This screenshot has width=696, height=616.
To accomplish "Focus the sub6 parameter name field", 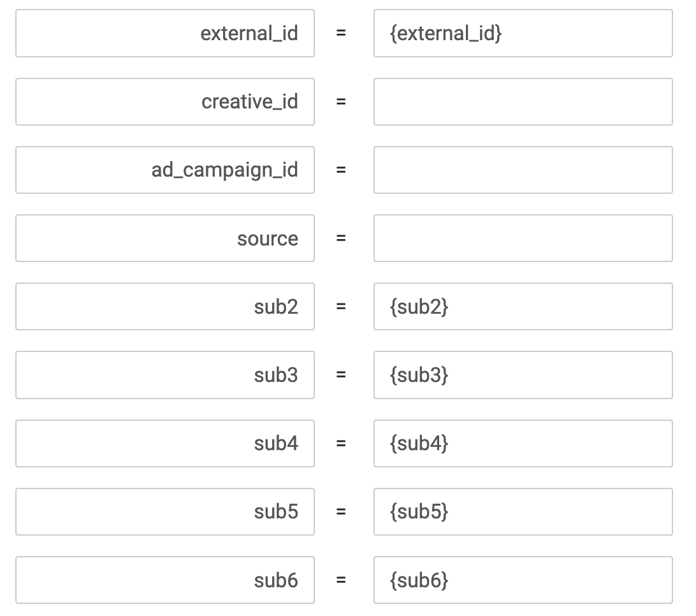I will (x=165, y=580).
